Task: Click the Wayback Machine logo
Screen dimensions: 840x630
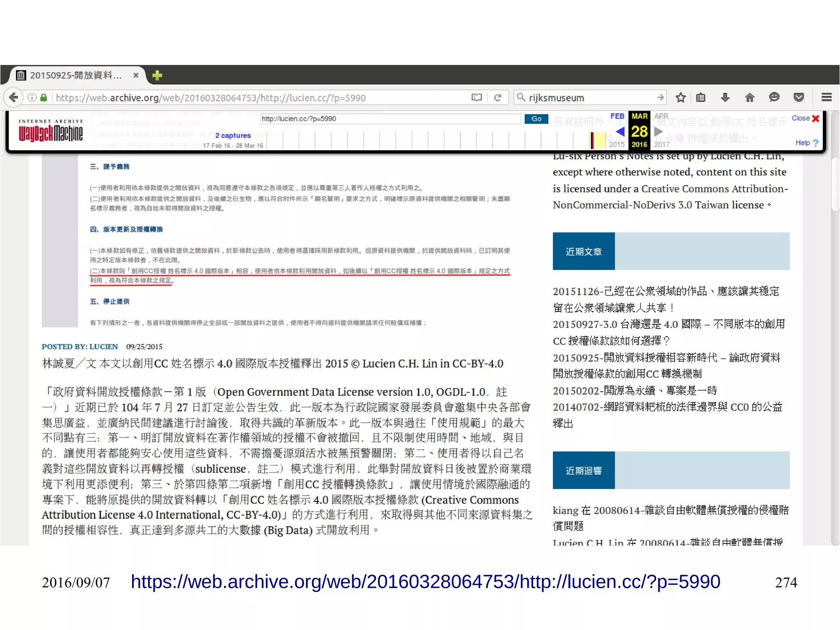Action: [50, 130]
